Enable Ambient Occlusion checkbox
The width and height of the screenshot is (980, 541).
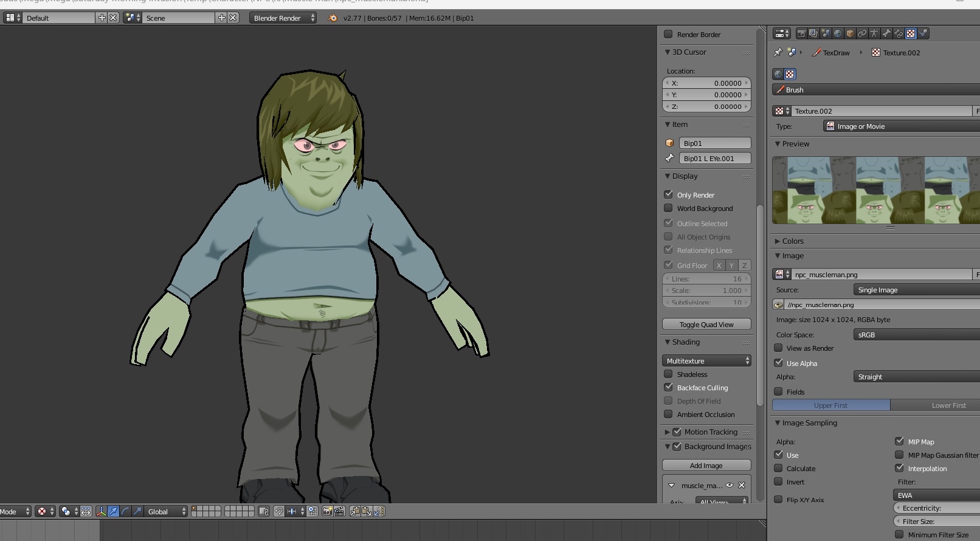668,414
